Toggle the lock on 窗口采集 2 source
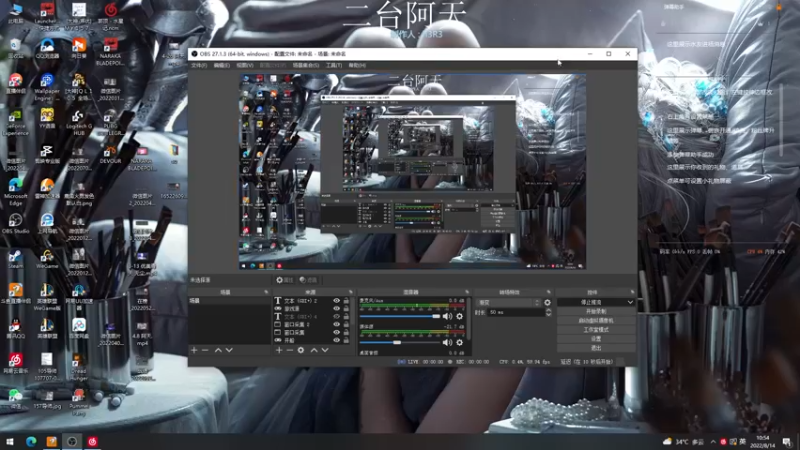 pos(346,324)
